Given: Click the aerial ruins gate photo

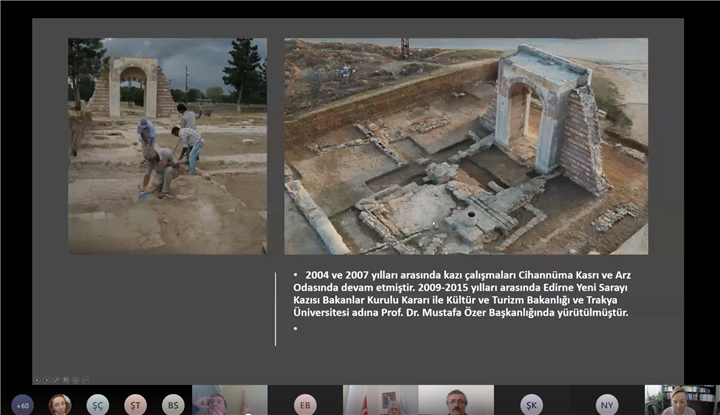Looking at the screenshot, I should [x=466, y=146].
